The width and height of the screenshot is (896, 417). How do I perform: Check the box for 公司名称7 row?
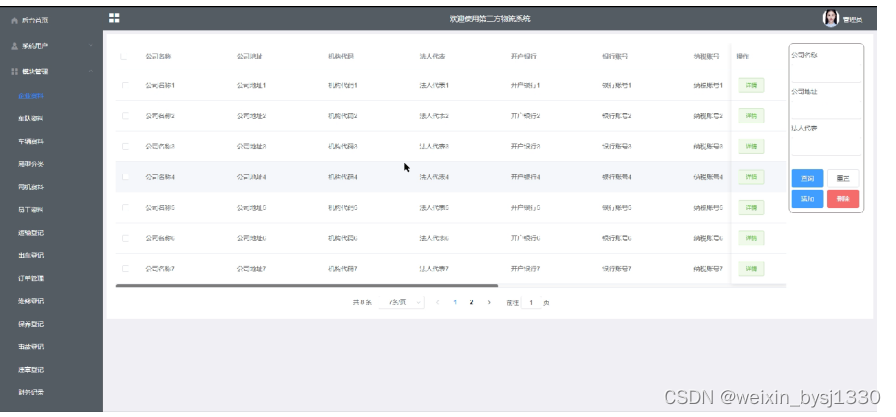(125, 268)
